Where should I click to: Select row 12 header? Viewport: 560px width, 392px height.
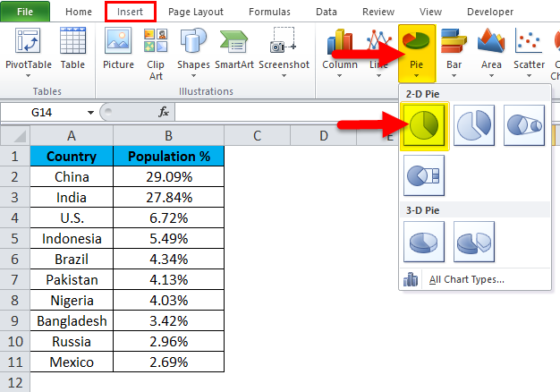coord(14,382)
